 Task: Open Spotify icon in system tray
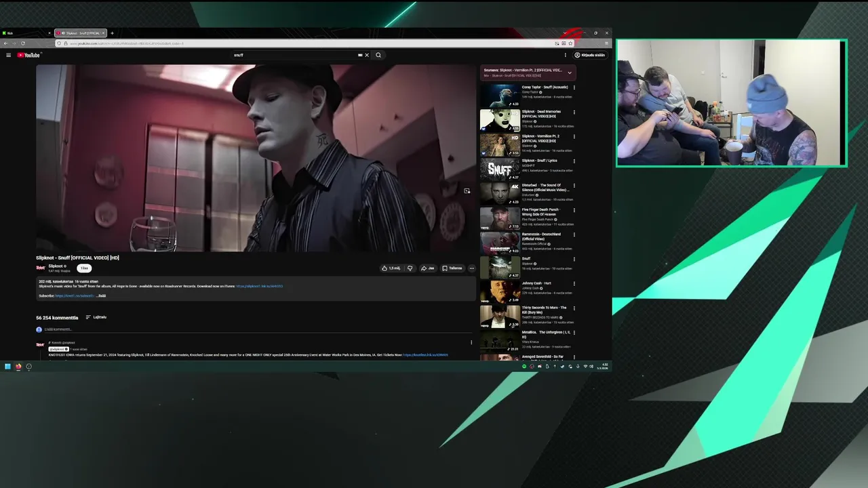[524, 367]
